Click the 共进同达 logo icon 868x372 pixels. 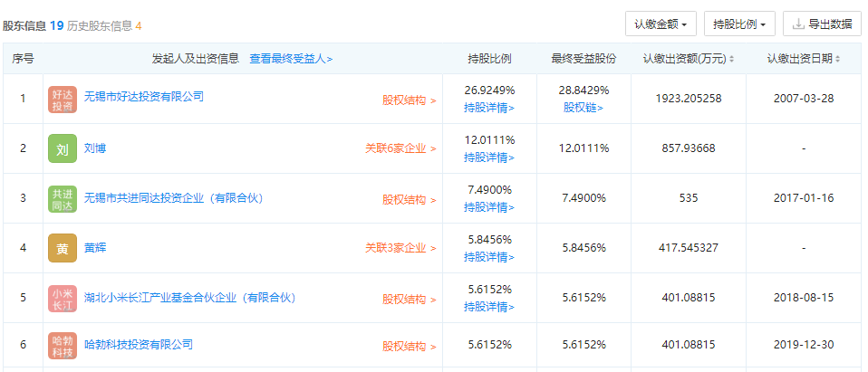point(63,198)
